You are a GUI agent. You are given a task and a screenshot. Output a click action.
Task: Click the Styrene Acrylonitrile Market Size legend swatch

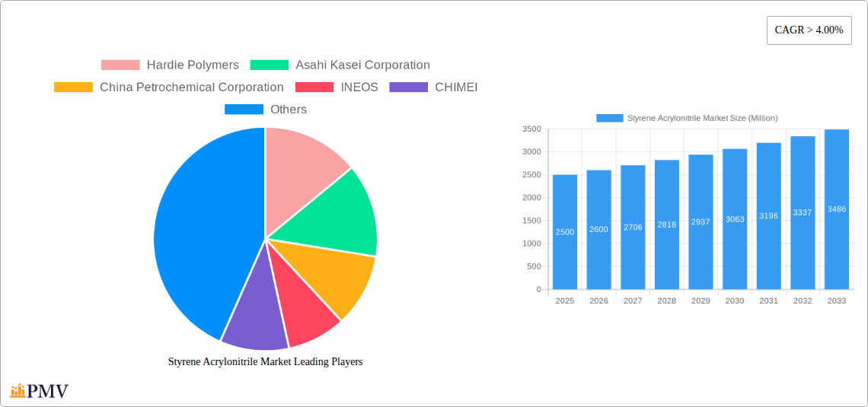click(609, 119)
